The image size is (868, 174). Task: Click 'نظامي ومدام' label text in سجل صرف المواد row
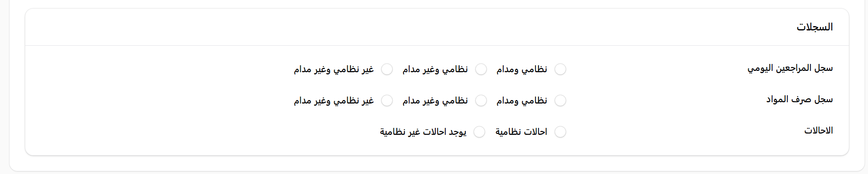coord(522,100)
